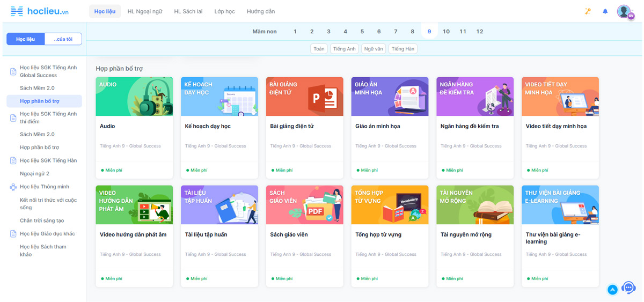644x302 pixels.
Task: Select grade 12
Action: point(480,32)
